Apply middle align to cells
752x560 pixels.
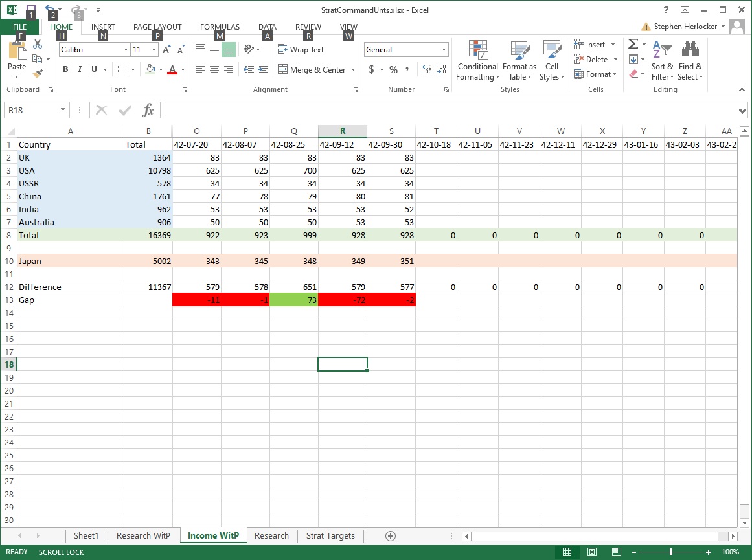click(x=214, y=49)
